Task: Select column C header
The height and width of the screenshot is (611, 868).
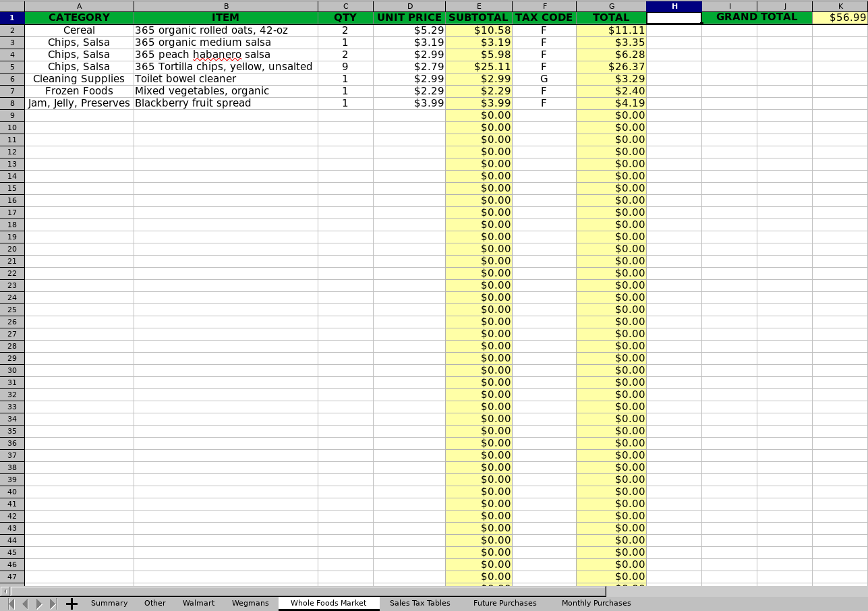Action: pyautogui.click(x=345, y=6)
